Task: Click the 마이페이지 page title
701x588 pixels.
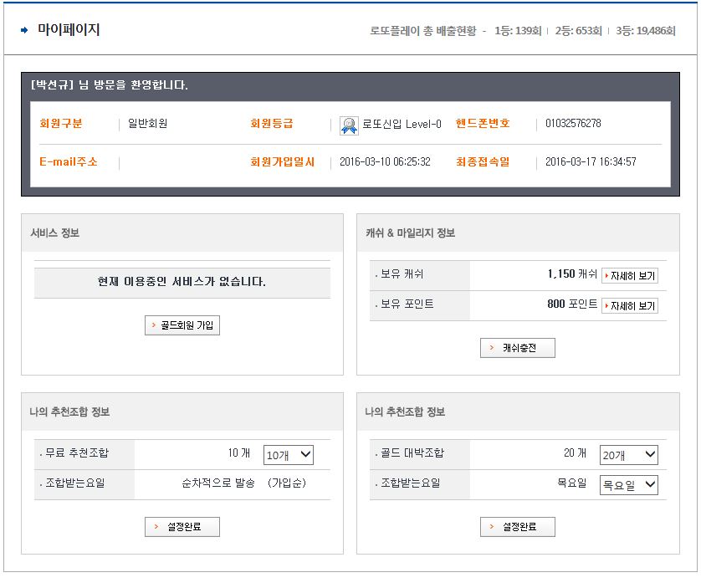Action: (x=69, y=30)
